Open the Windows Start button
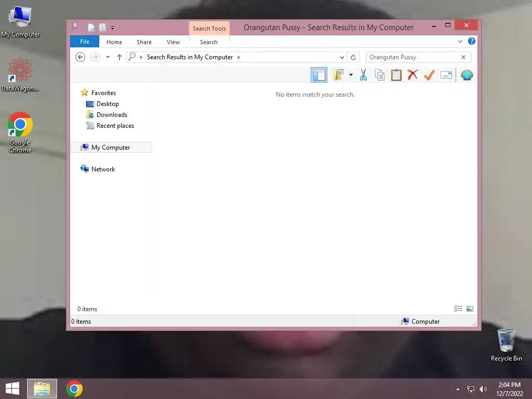This screenshot has width=532, height=399. (12, 389)
